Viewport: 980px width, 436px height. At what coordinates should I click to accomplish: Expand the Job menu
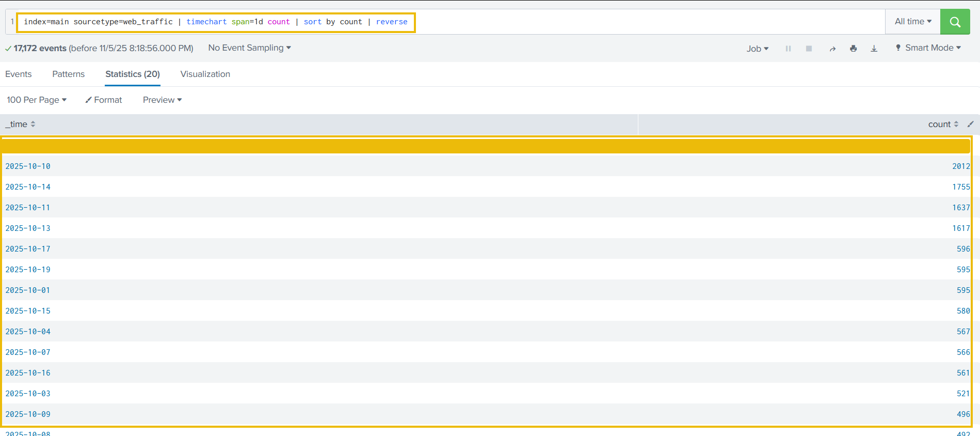757,49
